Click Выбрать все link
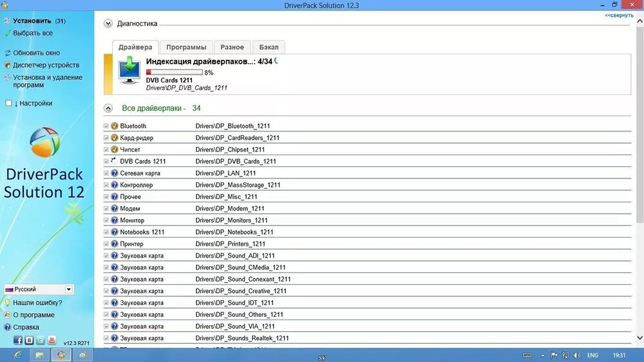Image resolution: width=644 pixels, height=362 pixels. tap(33, 33)
